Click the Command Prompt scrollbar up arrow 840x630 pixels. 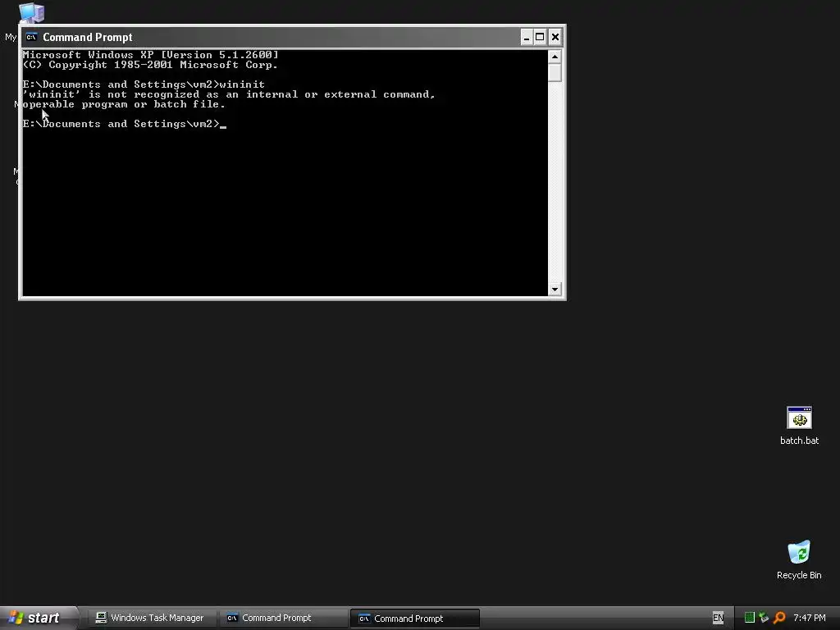pos(555,57)
